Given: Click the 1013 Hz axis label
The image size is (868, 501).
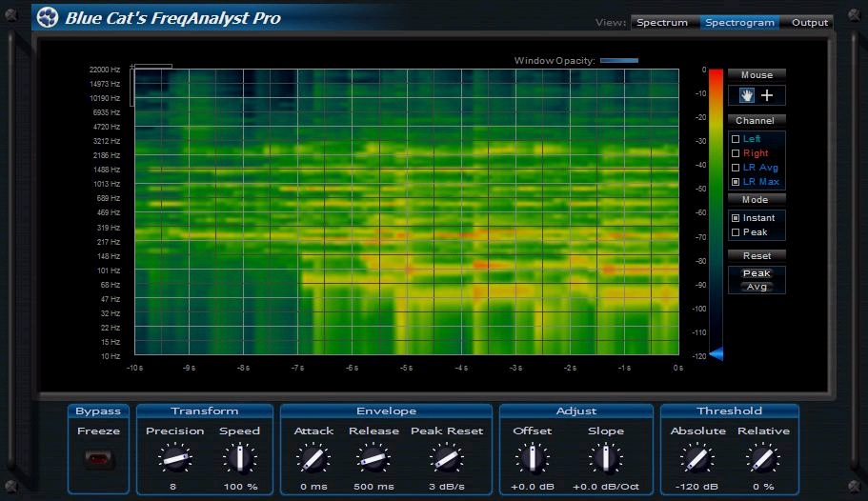Looking at the screenshot, I should click(x=107, y=184).
